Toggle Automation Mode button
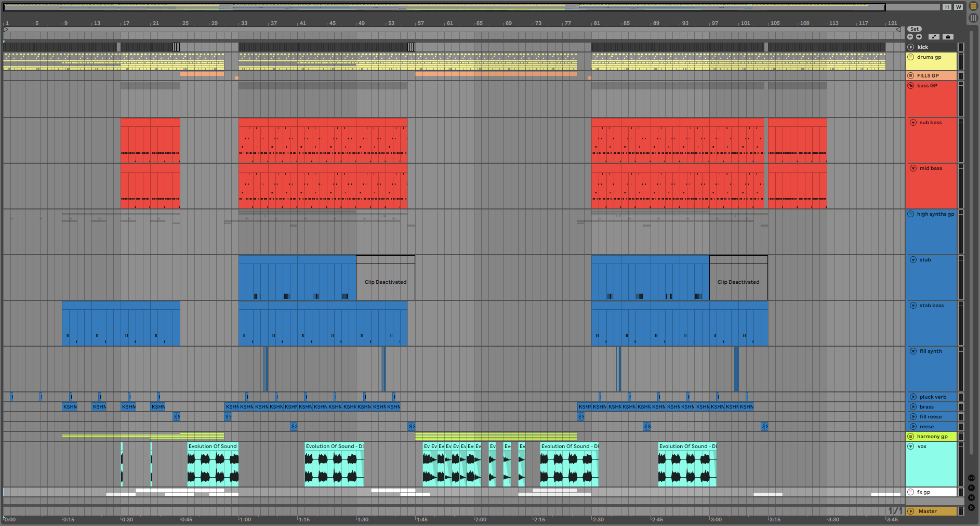This screenshot has width=980, height=526. tap(934, 37)
